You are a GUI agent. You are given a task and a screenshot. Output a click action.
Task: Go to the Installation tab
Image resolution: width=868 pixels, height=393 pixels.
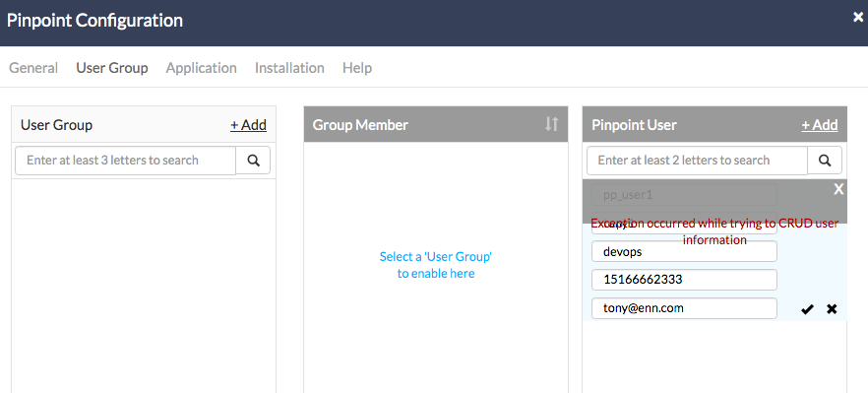[289, 68]
